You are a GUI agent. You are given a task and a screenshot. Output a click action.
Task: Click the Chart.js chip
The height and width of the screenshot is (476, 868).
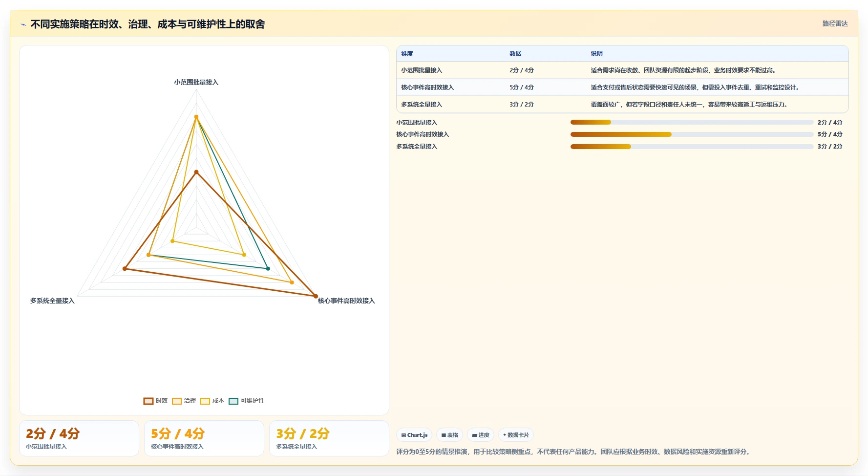pyautogui.click(x=414, y=435)
